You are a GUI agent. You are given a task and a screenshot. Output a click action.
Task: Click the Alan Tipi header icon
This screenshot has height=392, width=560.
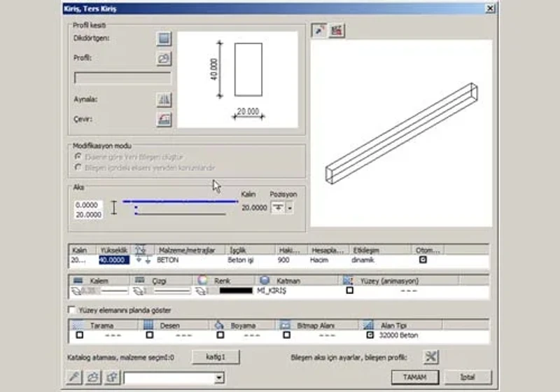click(368, 325)
